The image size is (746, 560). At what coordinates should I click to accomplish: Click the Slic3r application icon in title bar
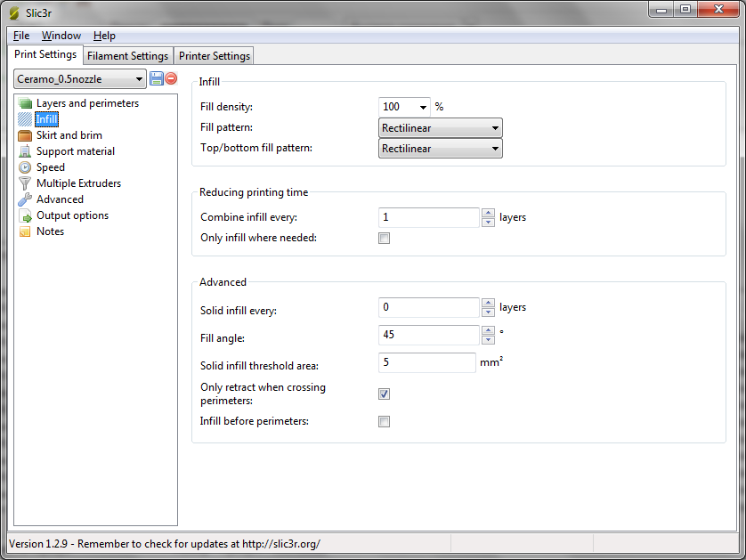pyautogui.click(x=15, y=13)
